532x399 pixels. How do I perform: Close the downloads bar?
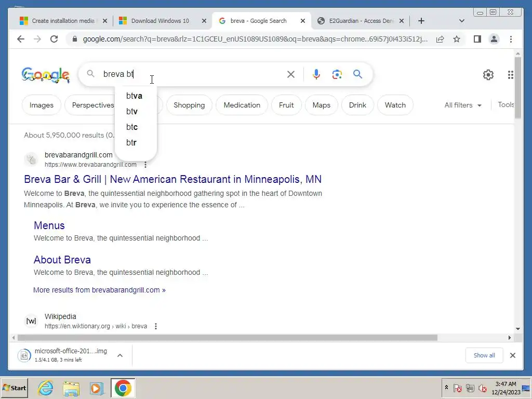[513, 355]
